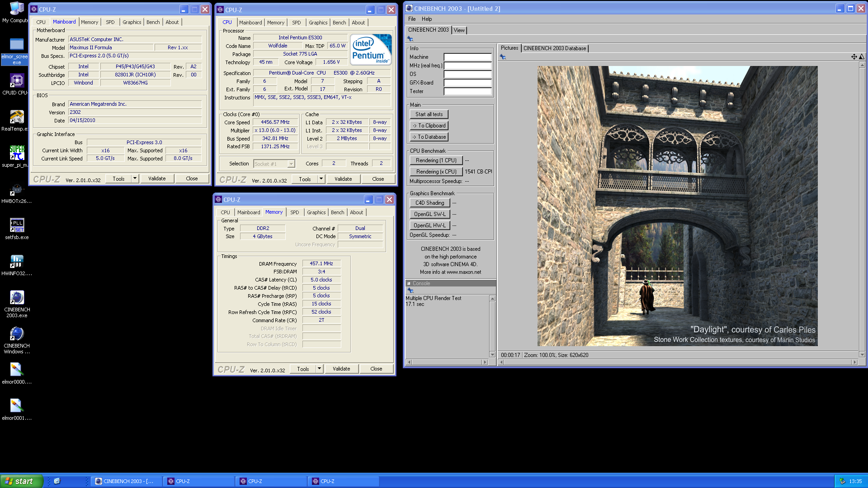Image resolution: width=868 pixels, height=488 pixels.
Task: Launch setfsb.exe desktop icon
Action: pos(16,229)
